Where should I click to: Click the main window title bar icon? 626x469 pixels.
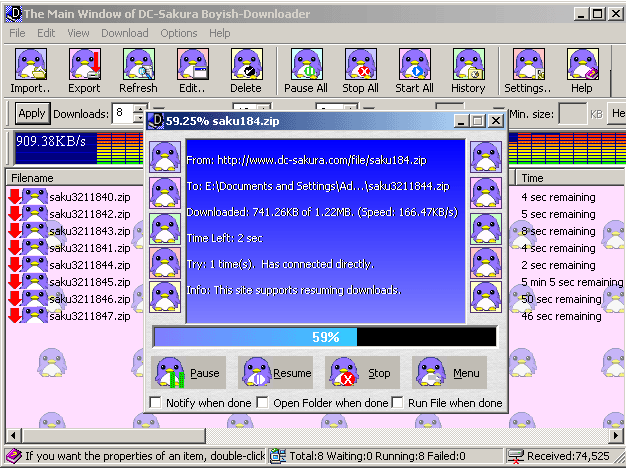(x=14, y=14)
